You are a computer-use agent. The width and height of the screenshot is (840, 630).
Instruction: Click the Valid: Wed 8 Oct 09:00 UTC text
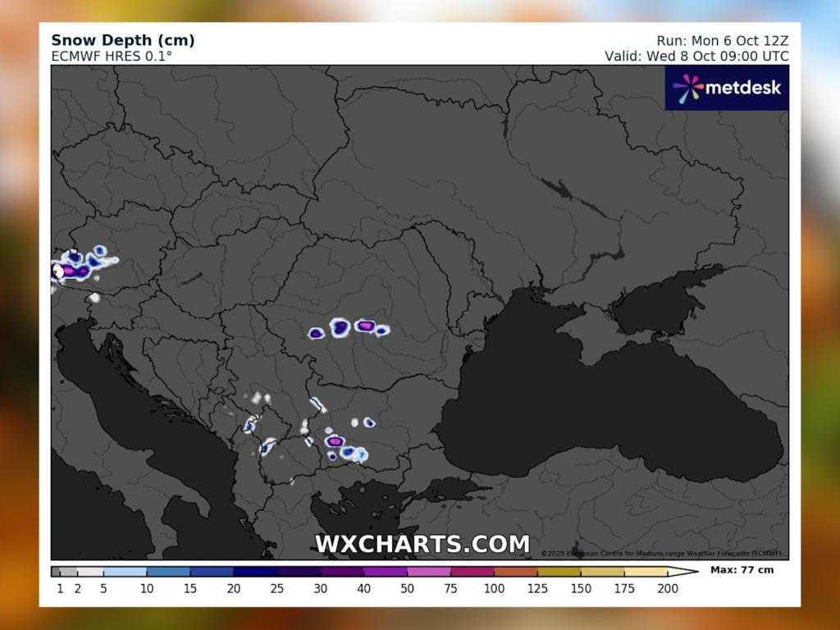pyautogui.click(x=696, y=56)
